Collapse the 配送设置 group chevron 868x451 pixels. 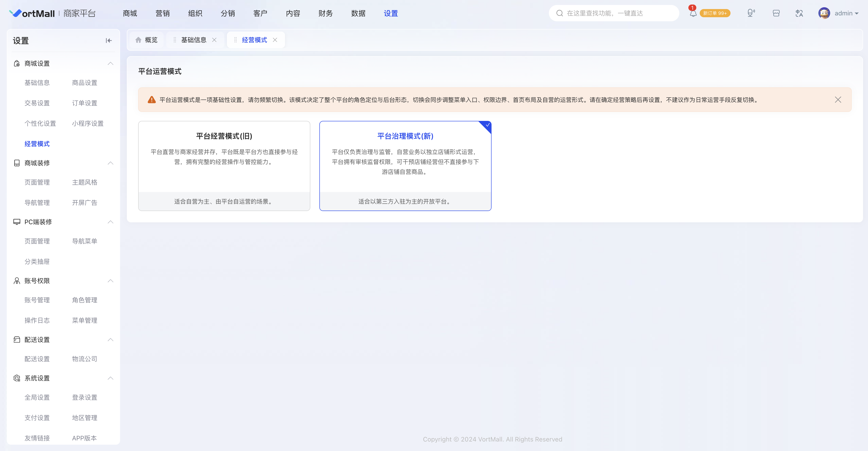[x=110, y=340]
